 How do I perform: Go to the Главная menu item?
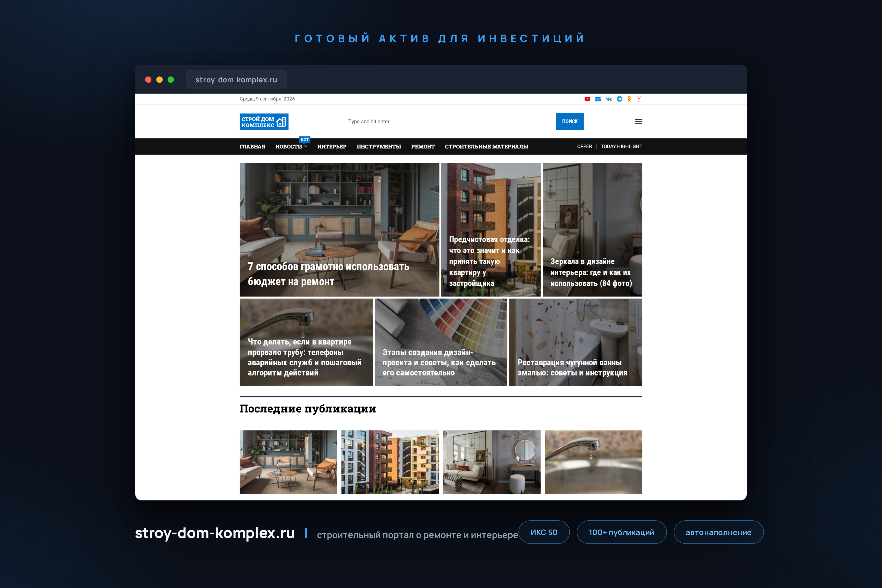click(x=252, y=147)
